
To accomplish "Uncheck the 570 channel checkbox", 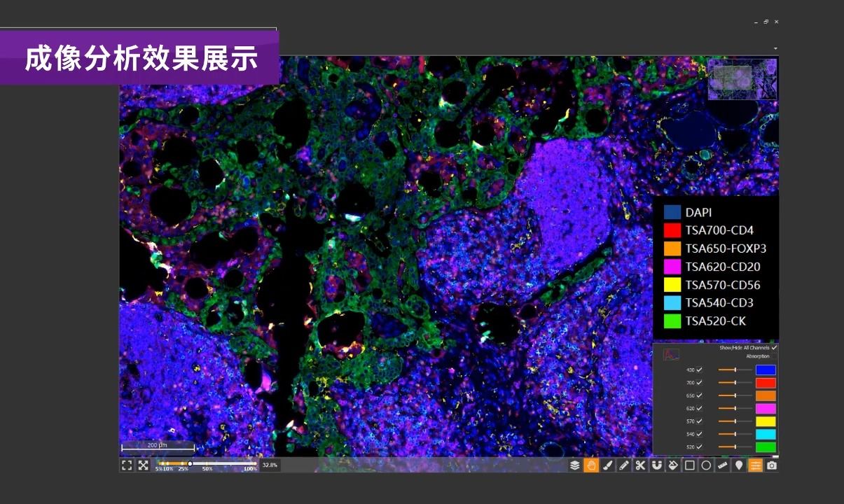I will tap(699, 421).
